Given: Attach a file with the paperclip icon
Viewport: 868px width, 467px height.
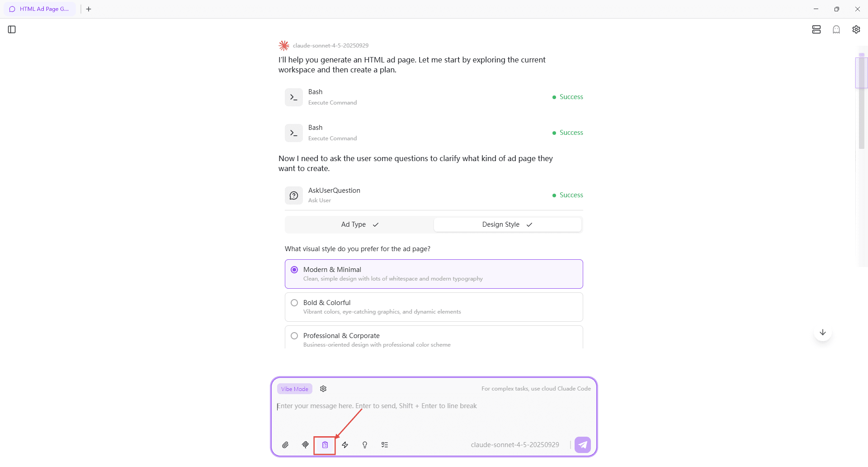Looking at the screenshot, I should [285, 445].
